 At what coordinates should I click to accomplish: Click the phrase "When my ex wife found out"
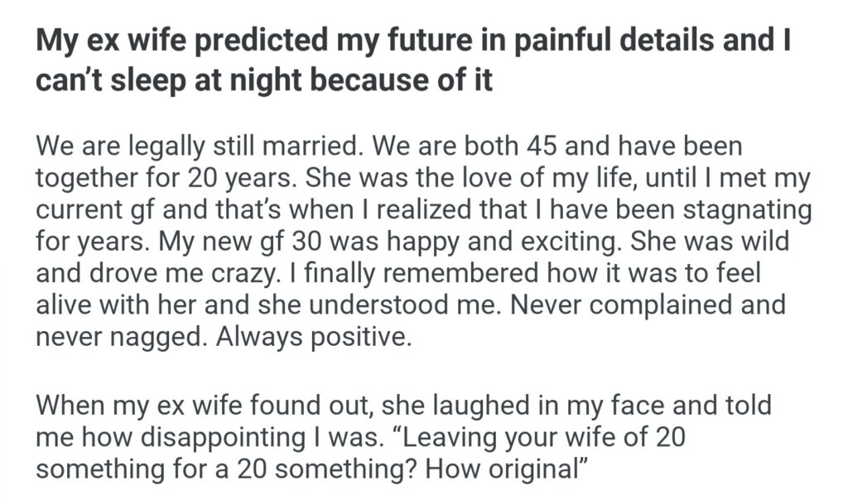click(x=203, y=407)
